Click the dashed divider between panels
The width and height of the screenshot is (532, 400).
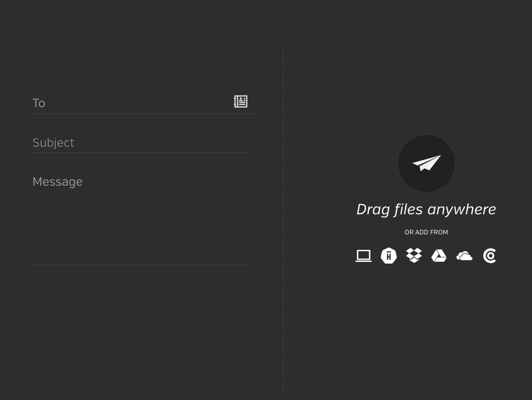pyautogui.click(x=283, y=221)
